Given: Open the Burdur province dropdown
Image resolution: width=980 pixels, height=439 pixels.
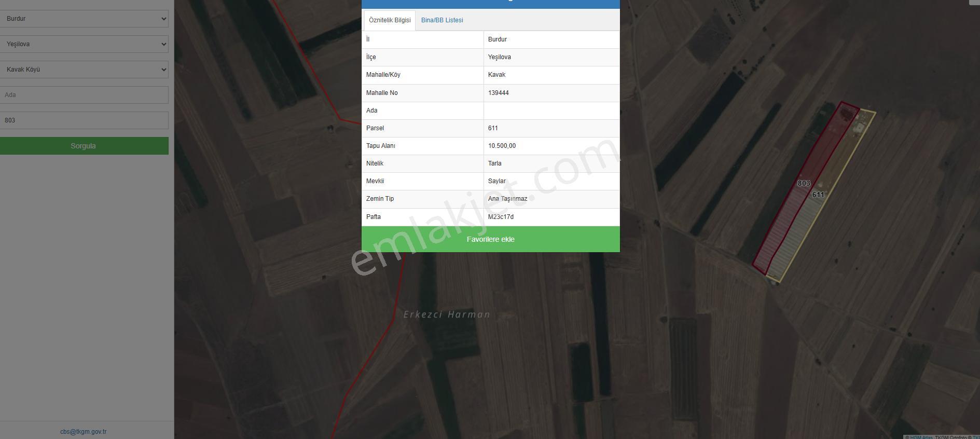Looking at the screenshot, I should 84,19.
